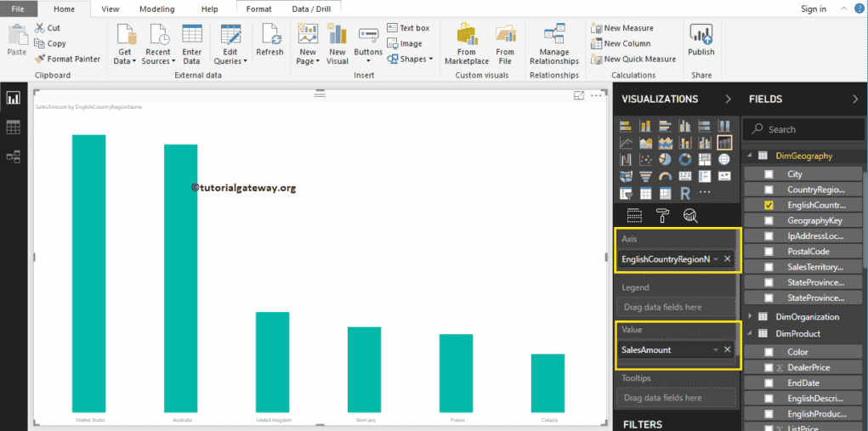Select the Stacked column chart visualization icon
Screen dimensions: 868x431
tap(645, 126)
